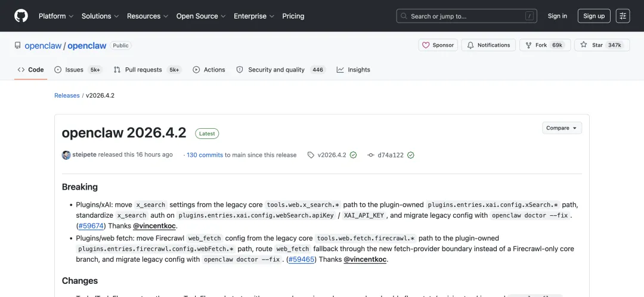Open the 130 commits link
Screen dimensions: 644x297
point(205,155)
